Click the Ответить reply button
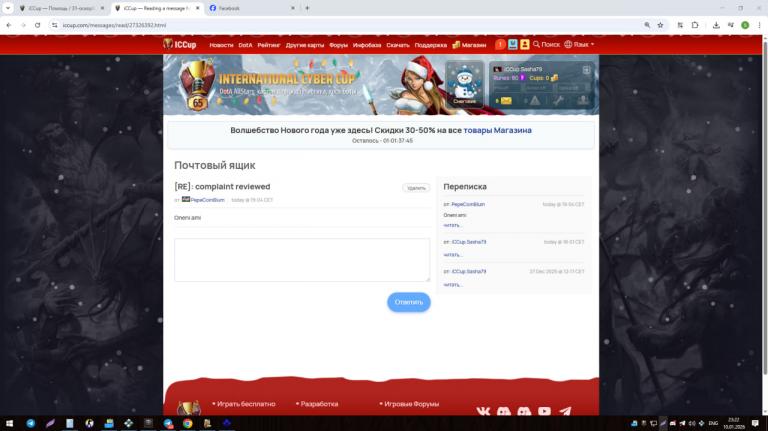Image resolution: width=768 pixels, height=431 pixels. 409,302
